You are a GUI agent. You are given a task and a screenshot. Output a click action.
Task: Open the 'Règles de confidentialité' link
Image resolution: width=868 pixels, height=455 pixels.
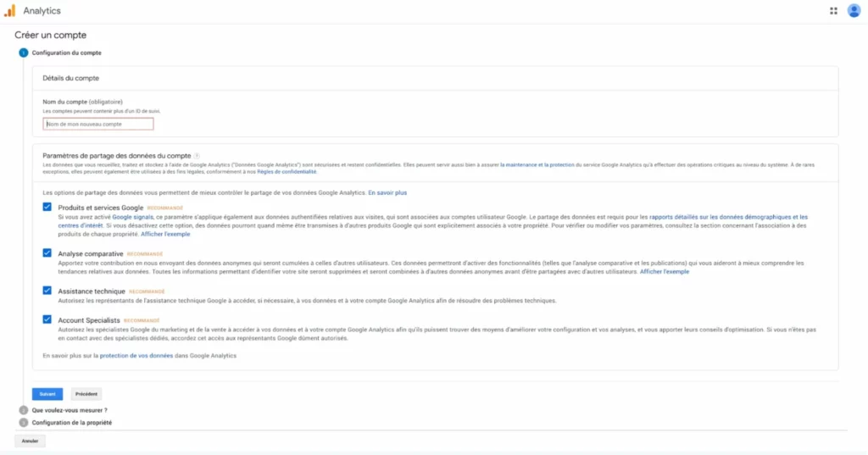tap(287, 172)
